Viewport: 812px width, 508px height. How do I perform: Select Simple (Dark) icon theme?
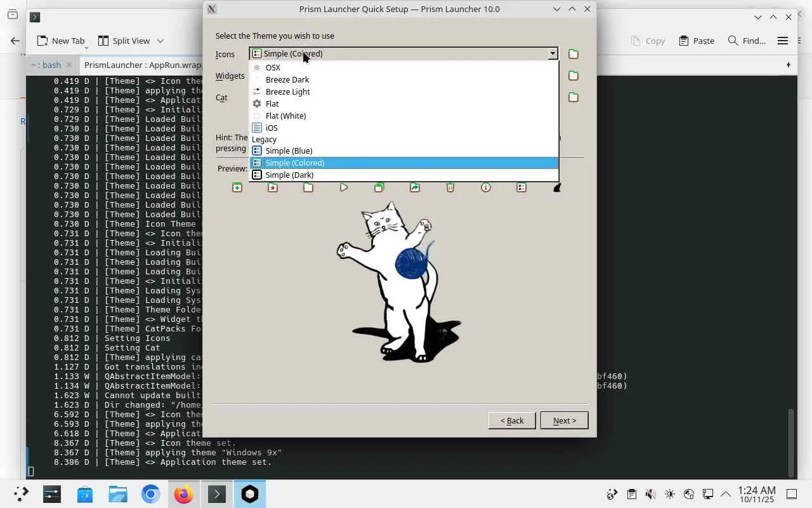pos(403,175)
